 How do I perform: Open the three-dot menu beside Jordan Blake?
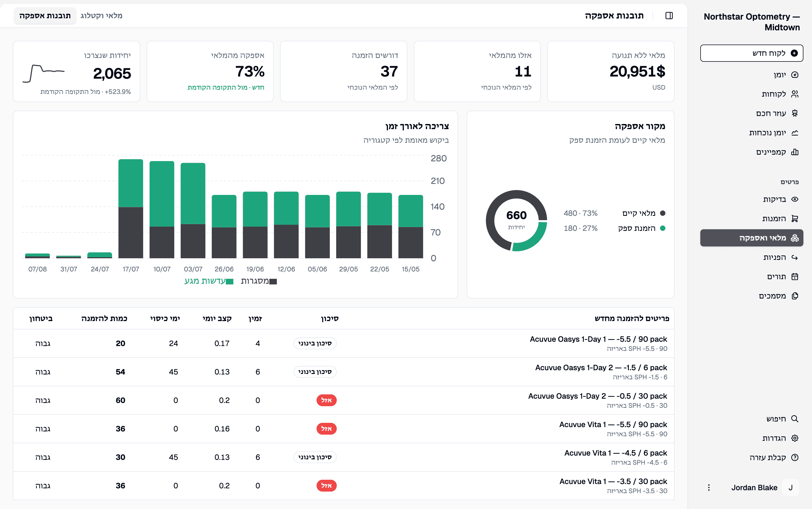pos(709,488)
